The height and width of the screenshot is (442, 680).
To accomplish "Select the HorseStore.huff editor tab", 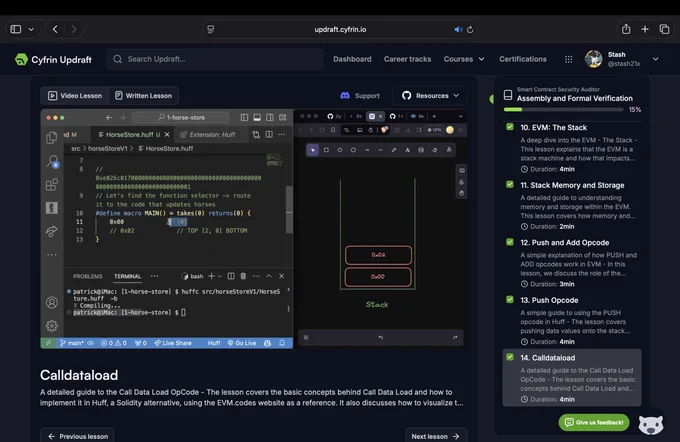I will pyautogui.click(x=133, y=134).
